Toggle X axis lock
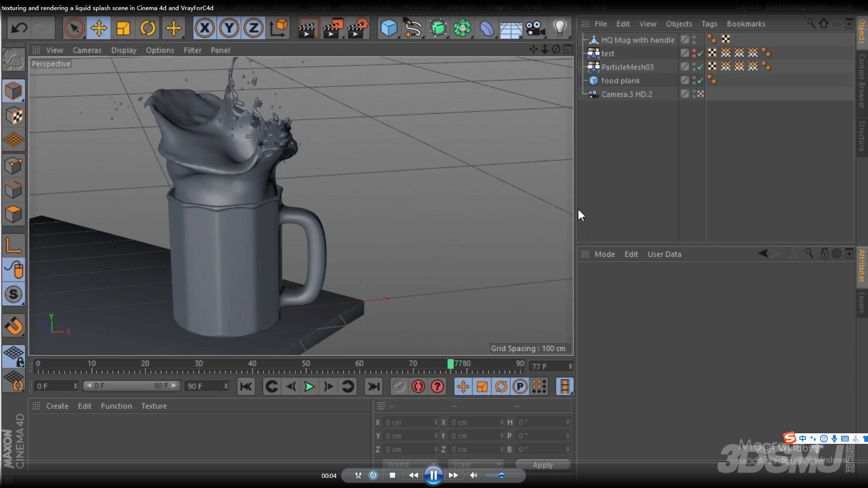Image resolution: width=868 pixels, height=488 pixels. (205, 28)
